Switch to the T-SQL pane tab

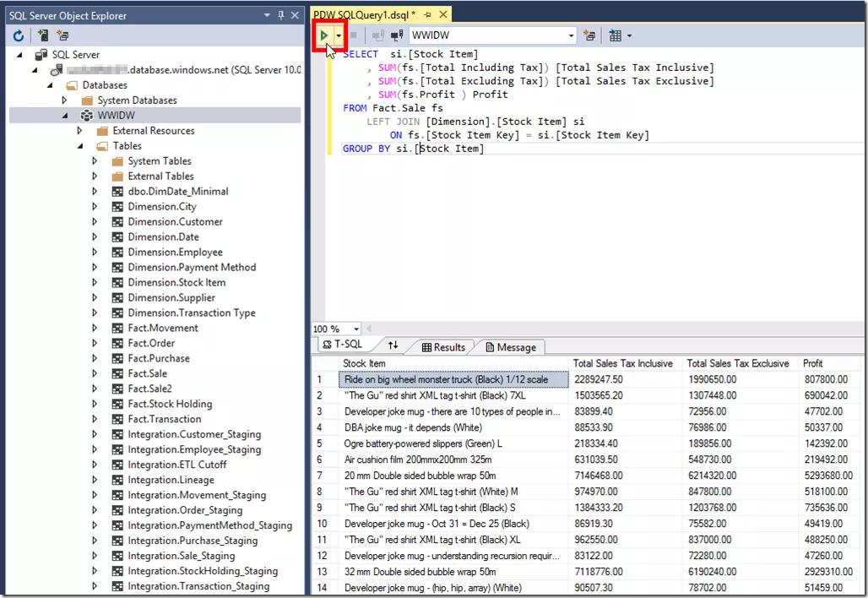[343, 345]
